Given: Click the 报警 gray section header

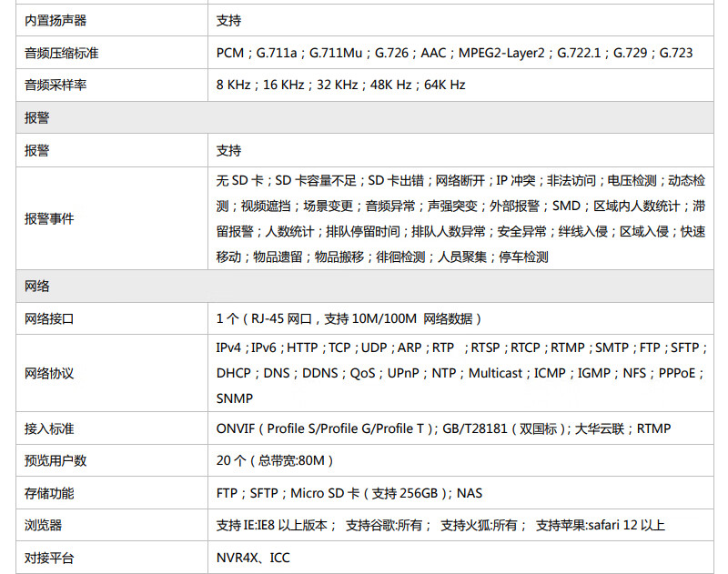Looking at the screenshot, I should pos(365,117).
